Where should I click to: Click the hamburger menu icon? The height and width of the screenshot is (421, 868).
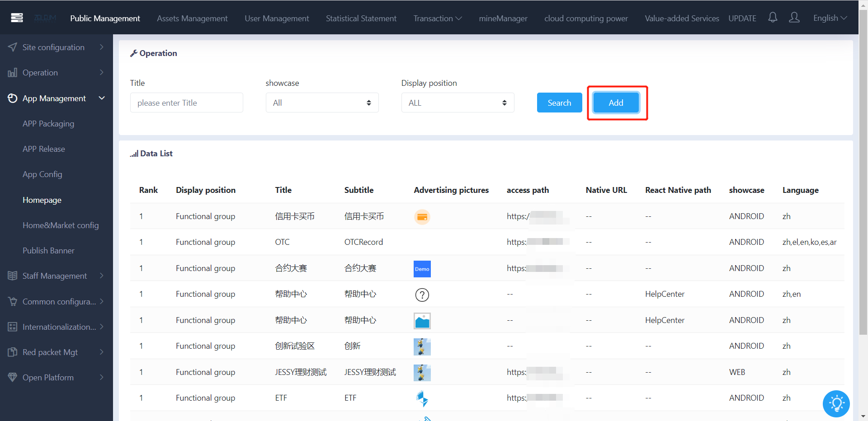tap(17, 18)
